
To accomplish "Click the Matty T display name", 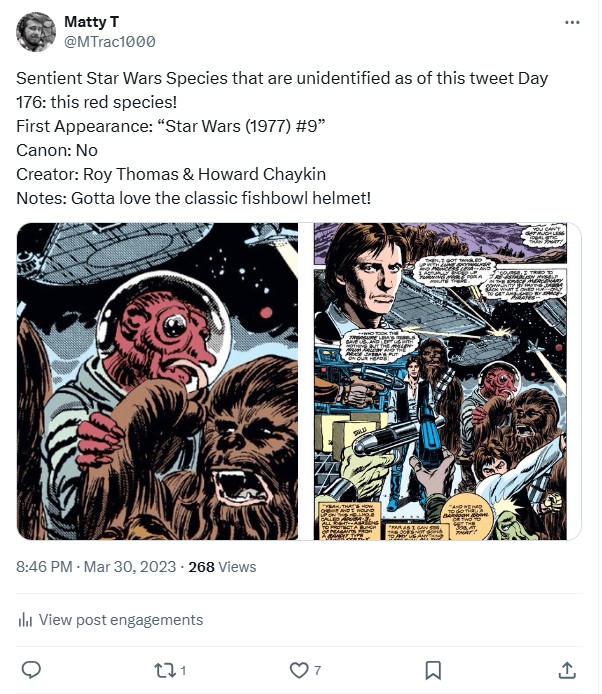I will point(93,22).
